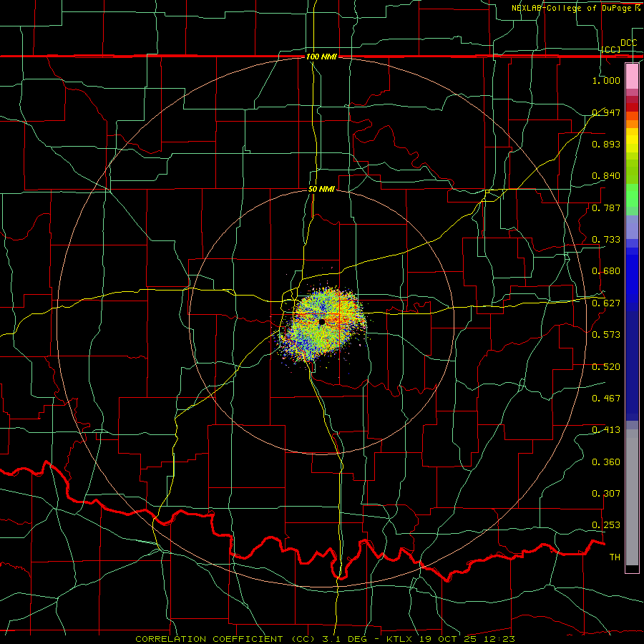Click the 0.733 scale value

tap(606, 239)
